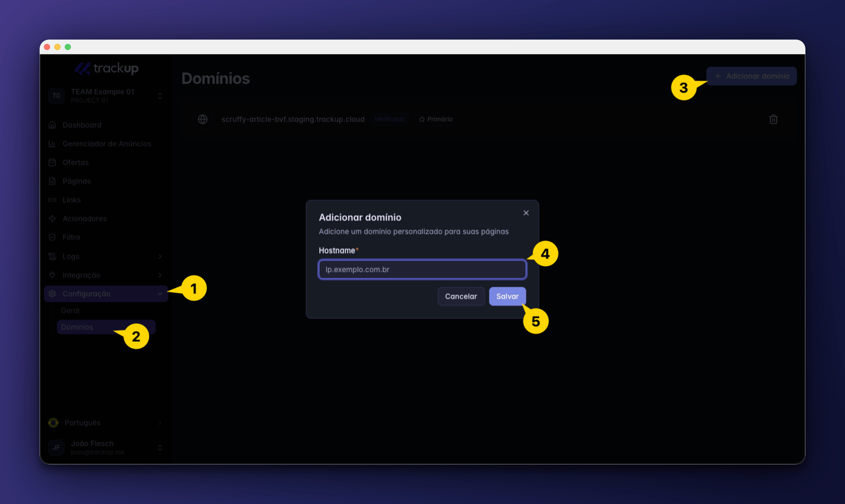Screen dimensions: 845x504
Task: Click the trackup logo
Action: [x=107, y=68]
